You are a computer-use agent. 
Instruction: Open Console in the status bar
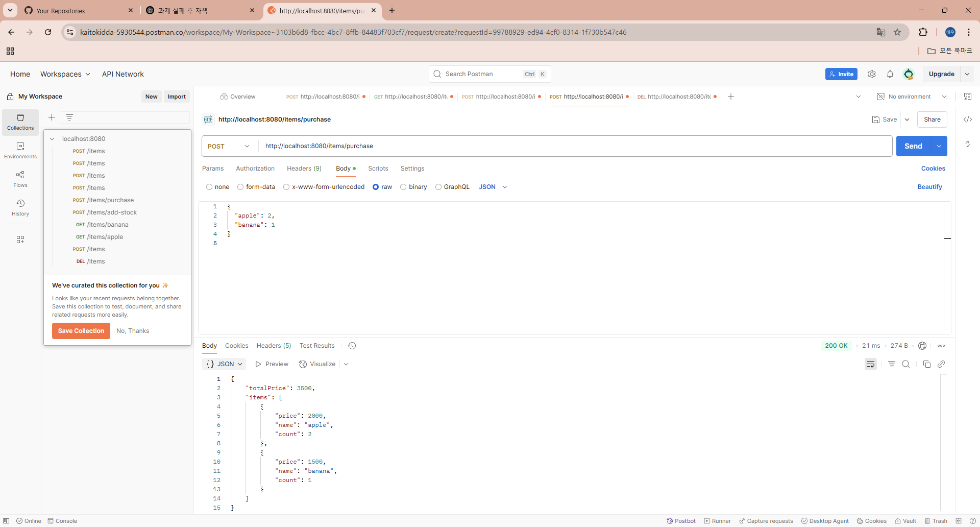(62, 521)
